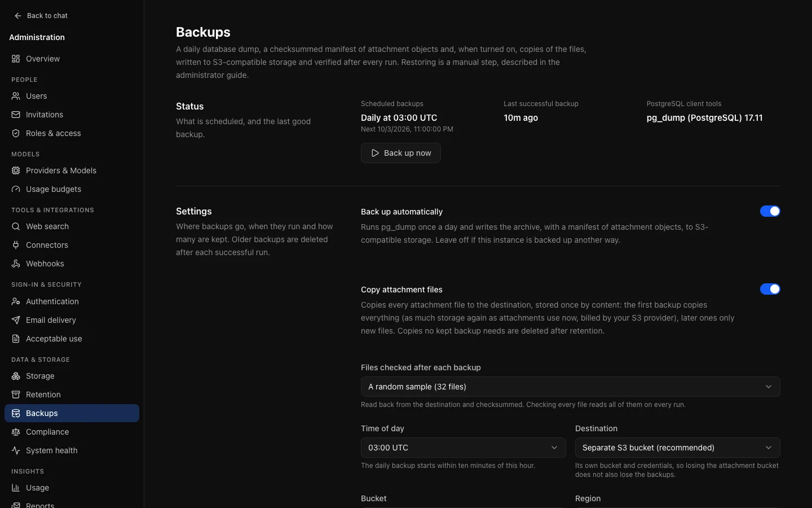Click the Users people icon

point(16,96)
